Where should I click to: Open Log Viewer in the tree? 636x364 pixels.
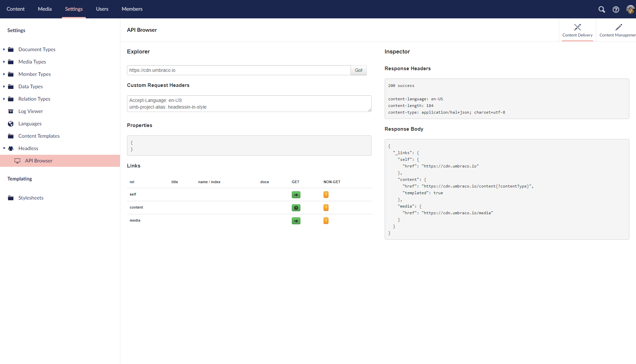(31, 111)
